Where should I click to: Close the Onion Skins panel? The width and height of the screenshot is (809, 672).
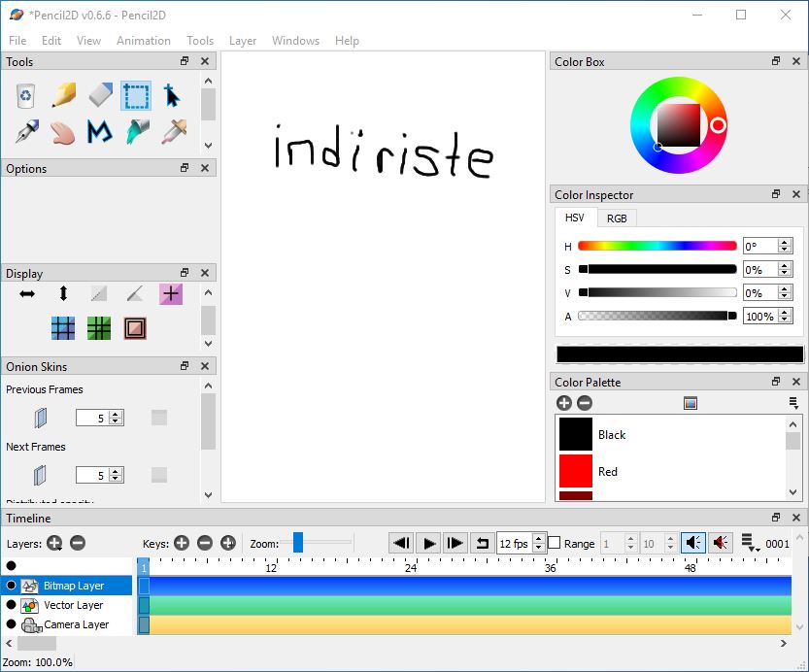[x=205, y=366]
